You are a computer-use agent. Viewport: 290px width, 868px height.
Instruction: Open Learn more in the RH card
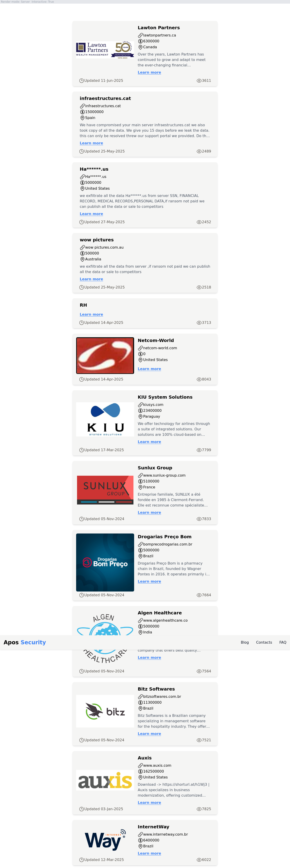(91, 315)
